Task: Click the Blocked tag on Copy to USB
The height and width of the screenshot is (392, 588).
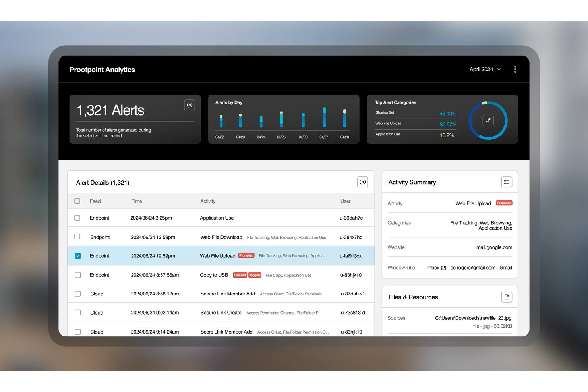Action: click(x=240, y=275)
